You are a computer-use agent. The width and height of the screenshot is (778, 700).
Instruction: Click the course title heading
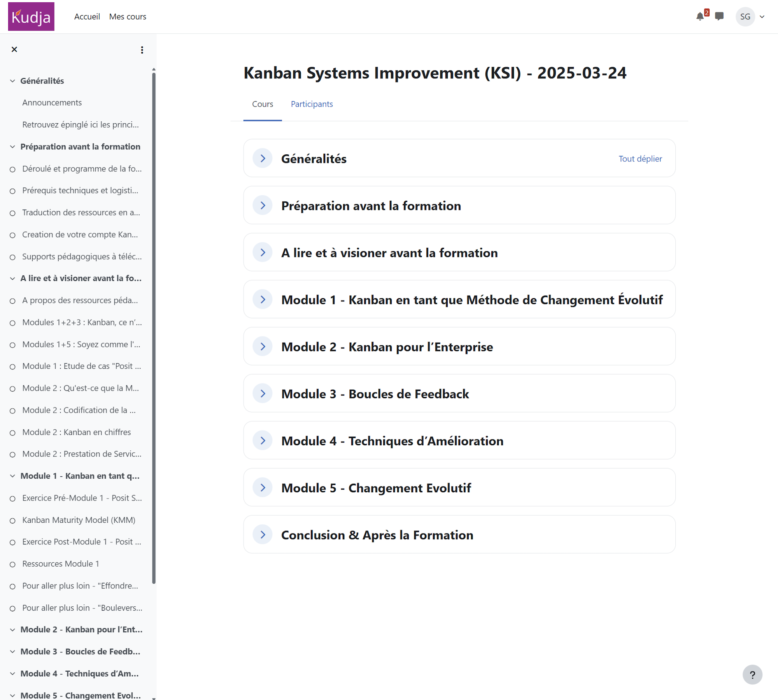[435, 73]
